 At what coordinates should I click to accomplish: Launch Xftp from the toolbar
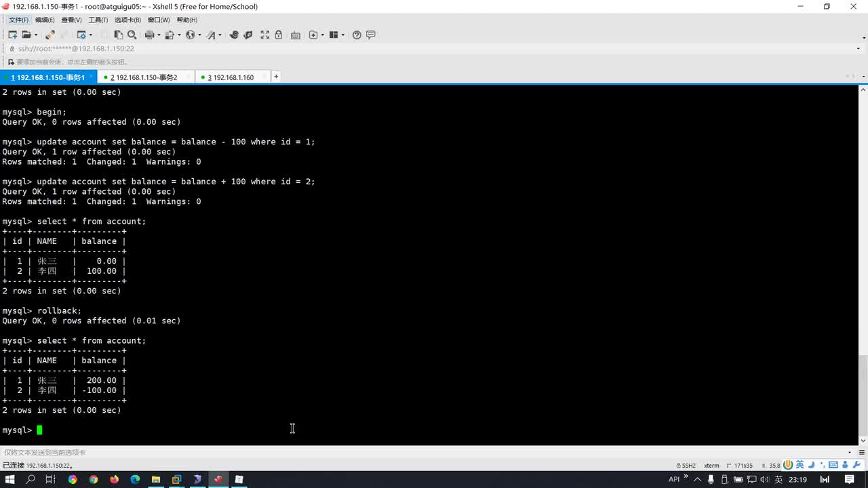tap(234, 35)
